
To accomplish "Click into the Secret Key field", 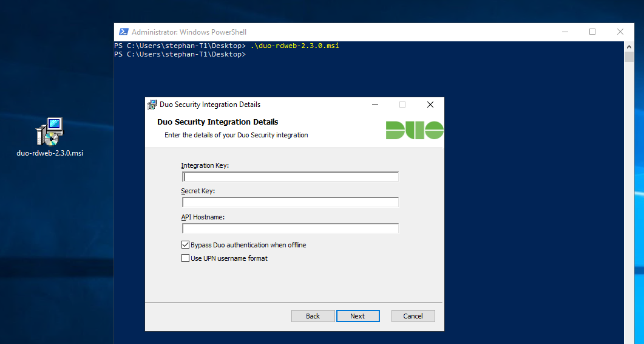I will [x=290, y=202].
